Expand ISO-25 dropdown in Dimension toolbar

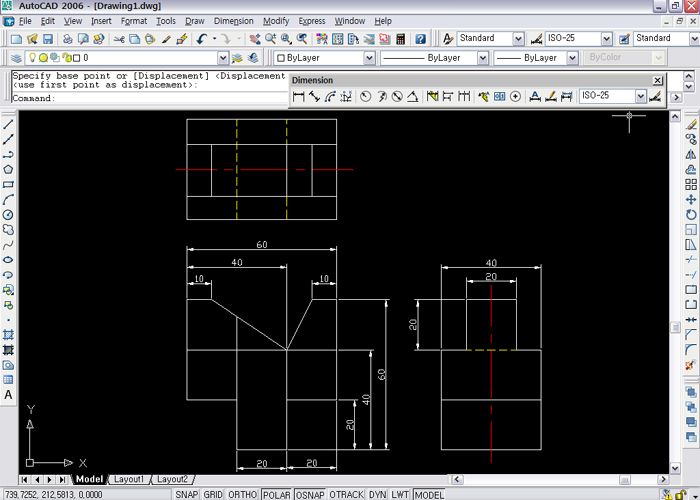pyautogui.click(x=641, y=96)
